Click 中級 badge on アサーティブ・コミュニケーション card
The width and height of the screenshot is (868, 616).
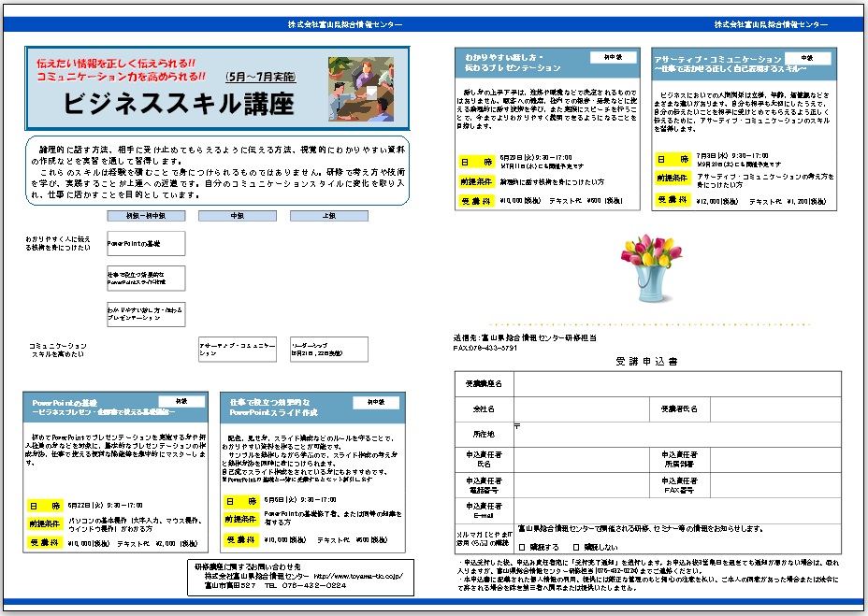click(807, 58)
